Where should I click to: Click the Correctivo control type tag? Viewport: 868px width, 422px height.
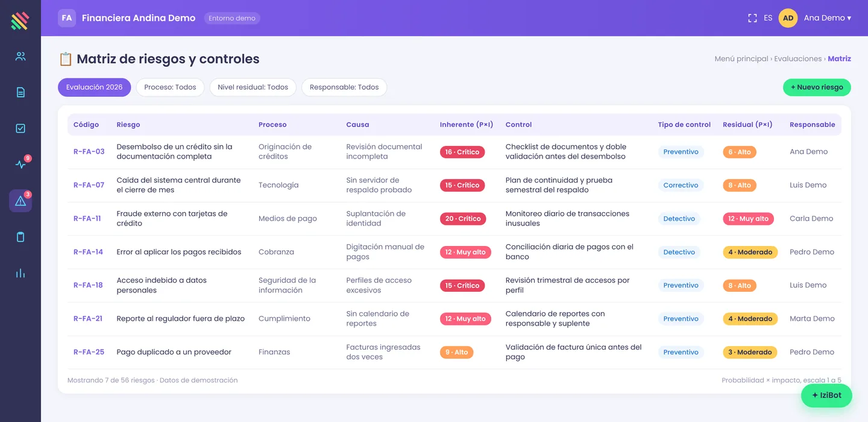pos(681,185)
